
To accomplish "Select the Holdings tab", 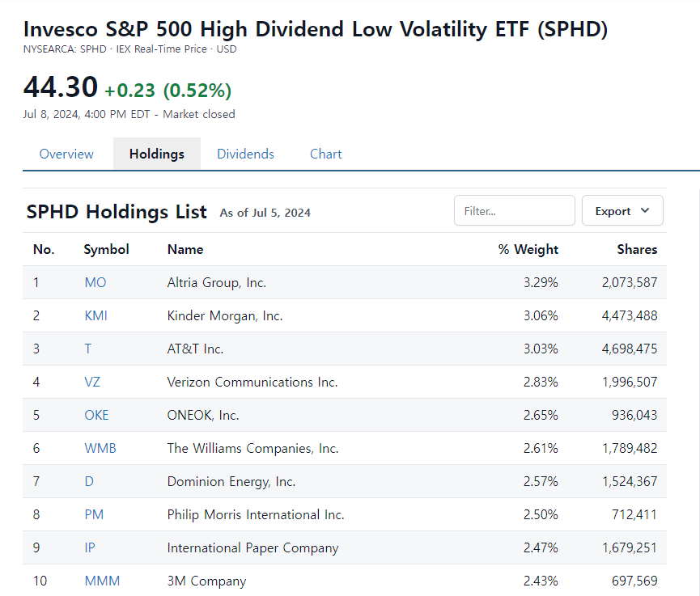I will [157, 154].
